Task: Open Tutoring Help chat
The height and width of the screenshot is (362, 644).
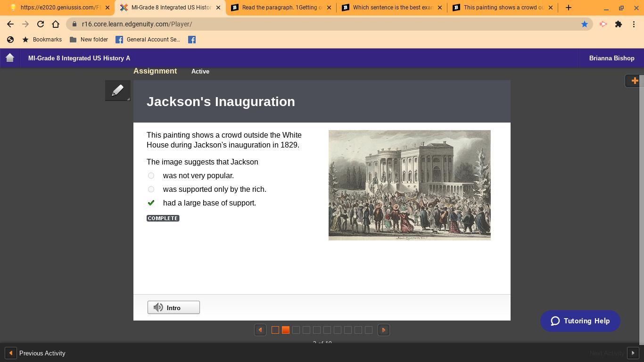Action: point(580,321)
